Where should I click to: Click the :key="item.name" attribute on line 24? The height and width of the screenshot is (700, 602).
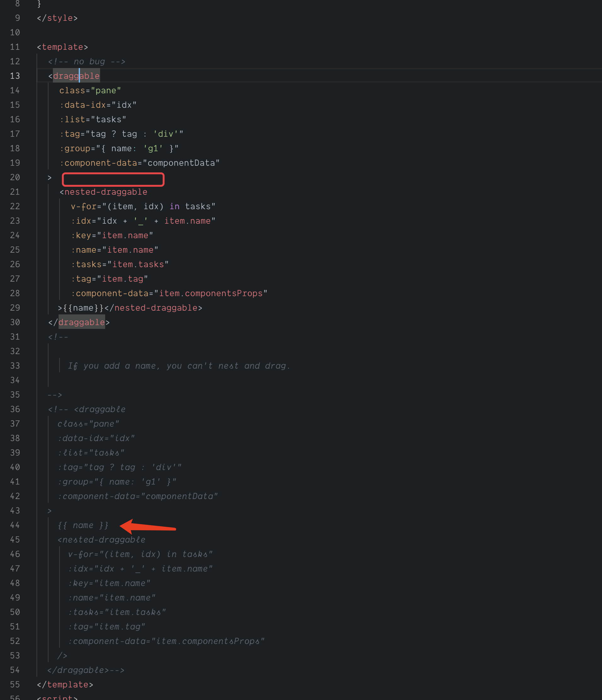coord(111,235)
